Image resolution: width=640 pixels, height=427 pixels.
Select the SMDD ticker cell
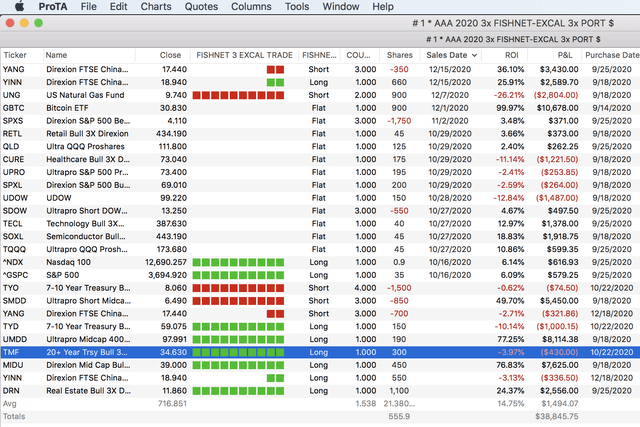point(14,301)
